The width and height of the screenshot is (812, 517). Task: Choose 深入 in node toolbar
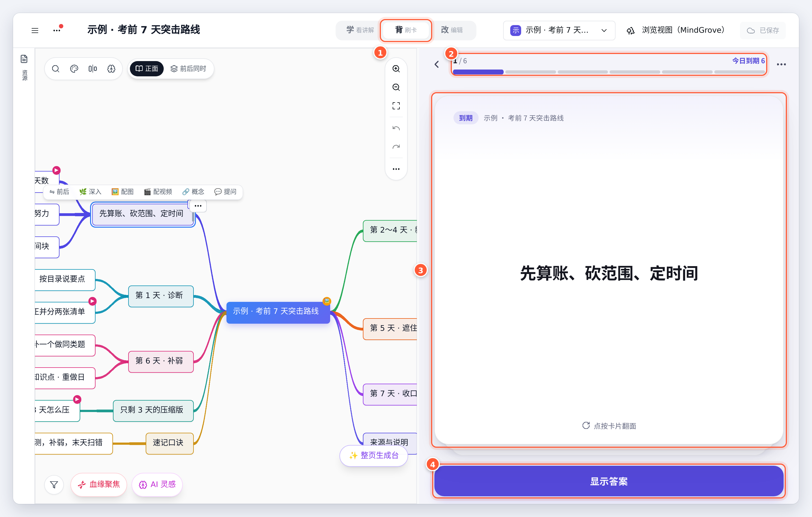90,192
